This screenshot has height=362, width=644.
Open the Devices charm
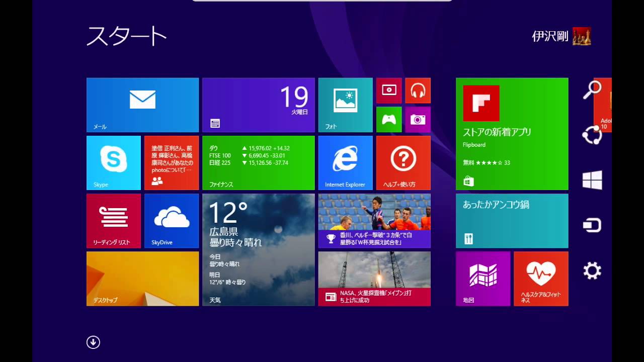click(592, 225)
